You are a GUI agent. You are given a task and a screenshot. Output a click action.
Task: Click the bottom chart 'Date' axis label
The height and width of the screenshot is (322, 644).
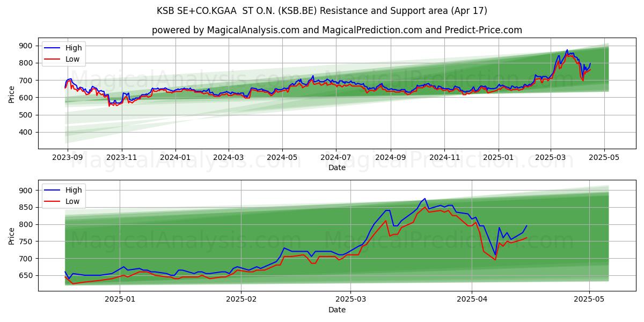point(337,310)
